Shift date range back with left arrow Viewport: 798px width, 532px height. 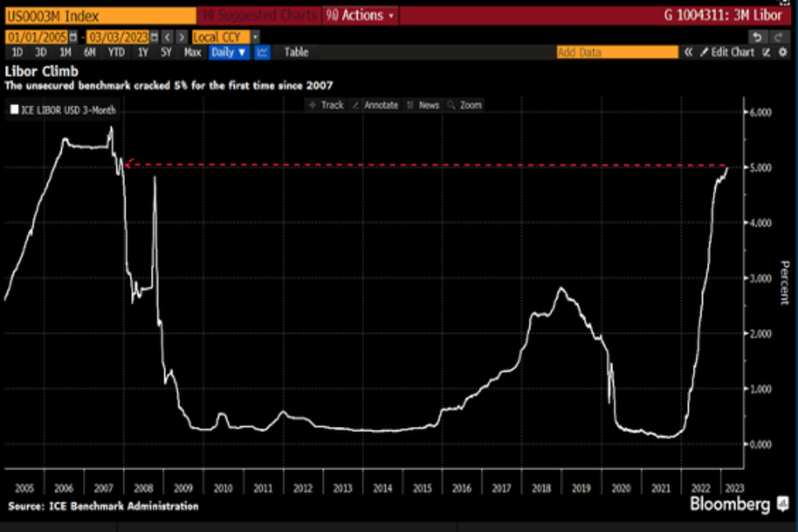(x=168, y=37)
